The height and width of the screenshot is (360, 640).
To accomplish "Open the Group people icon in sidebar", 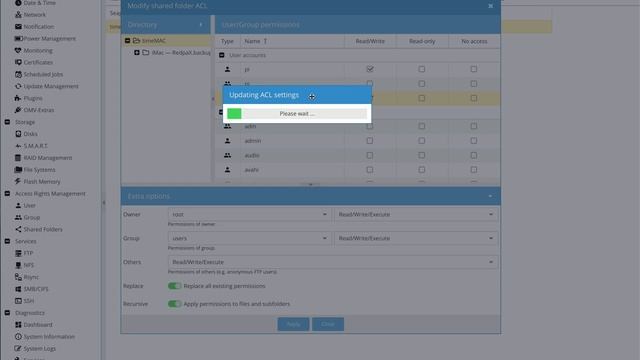I will tap(18, 217).
